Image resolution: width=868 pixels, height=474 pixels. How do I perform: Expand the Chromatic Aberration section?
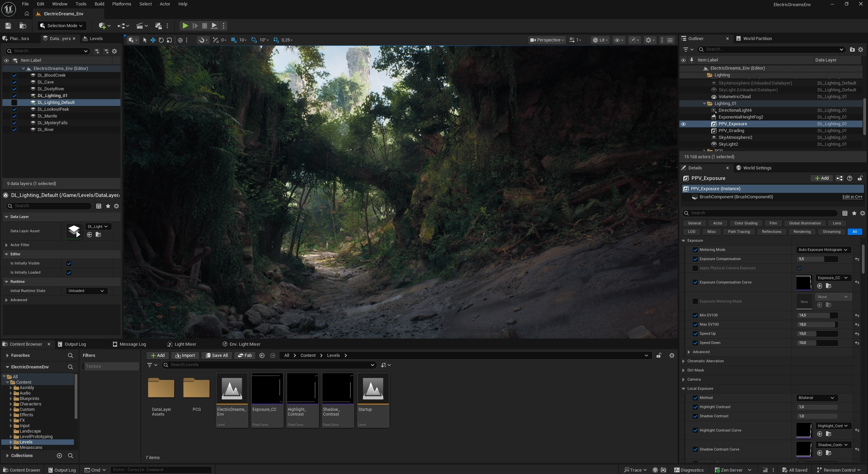(684, 361)
